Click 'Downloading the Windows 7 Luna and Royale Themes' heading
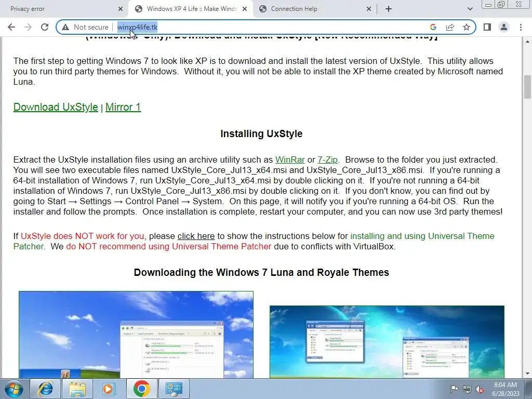This screenshot has width=532, height=399. (x=261, y=272)
